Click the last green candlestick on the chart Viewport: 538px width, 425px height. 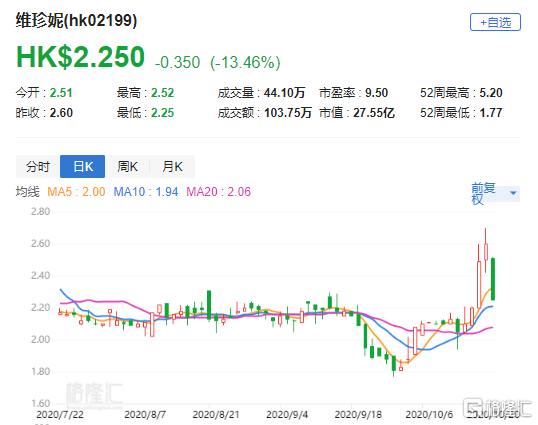point(493,279)
